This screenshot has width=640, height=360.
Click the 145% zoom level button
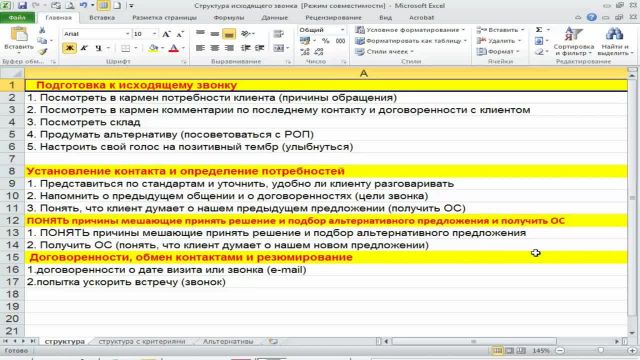click(x=541, y=351)
